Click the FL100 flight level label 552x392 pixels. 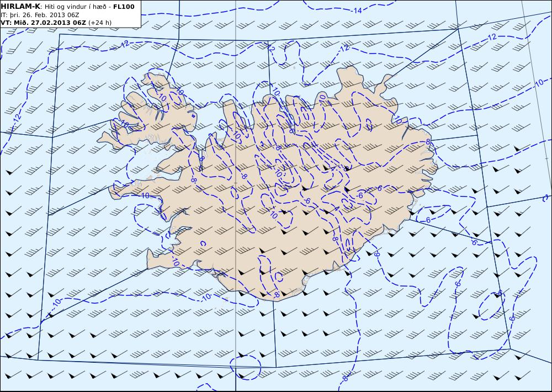(x=124, y=7)
